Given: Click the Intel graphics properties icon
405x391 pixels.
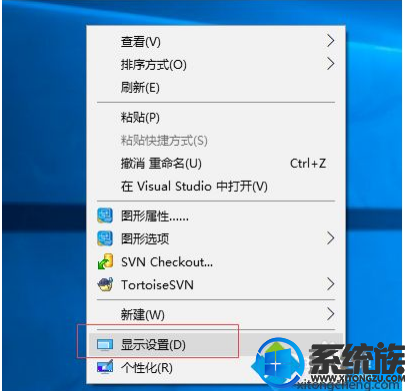Looking at the screenshot, I should click(x=105, y=216).
